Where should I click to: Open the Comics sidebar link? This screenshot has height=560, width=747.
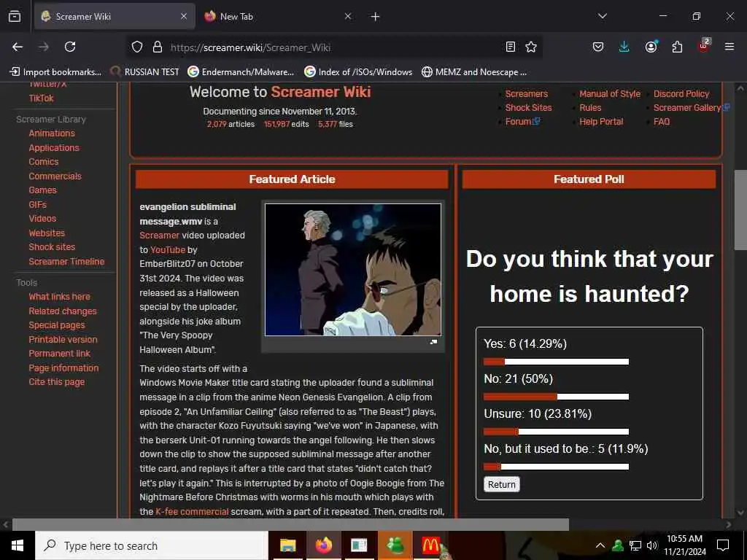click(43, 161)
